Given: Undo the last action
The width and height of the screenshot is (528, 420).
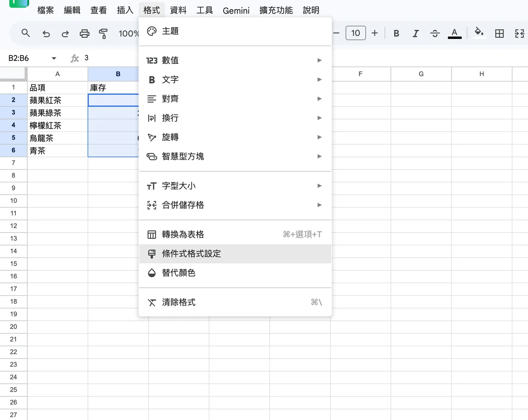Looking at the screenshot, I should click(46, 34).
